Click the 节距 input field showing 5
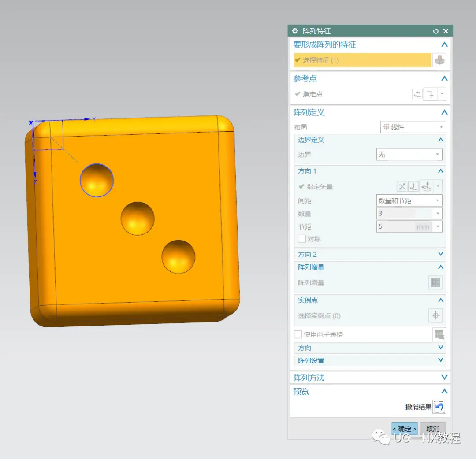Image resolution: width=476 pixels, height=459 pixels. click(x=405, y=226)
